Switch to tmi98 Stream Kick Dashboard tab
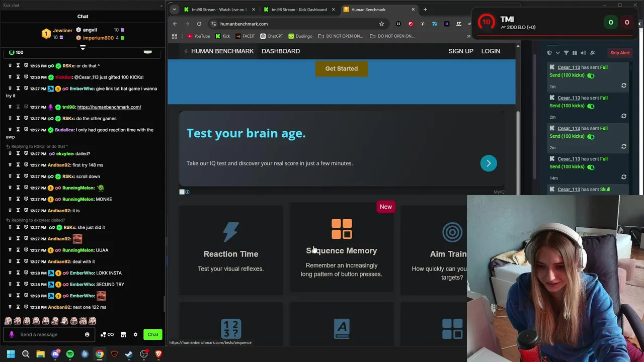The width and height of the screenshot is (644, 362). tap(299, 10)
